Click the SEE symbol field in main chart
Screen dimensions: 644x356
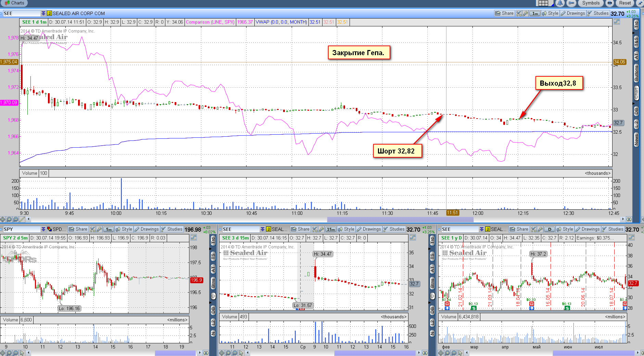pyautogui.click(x=21, y=13)
